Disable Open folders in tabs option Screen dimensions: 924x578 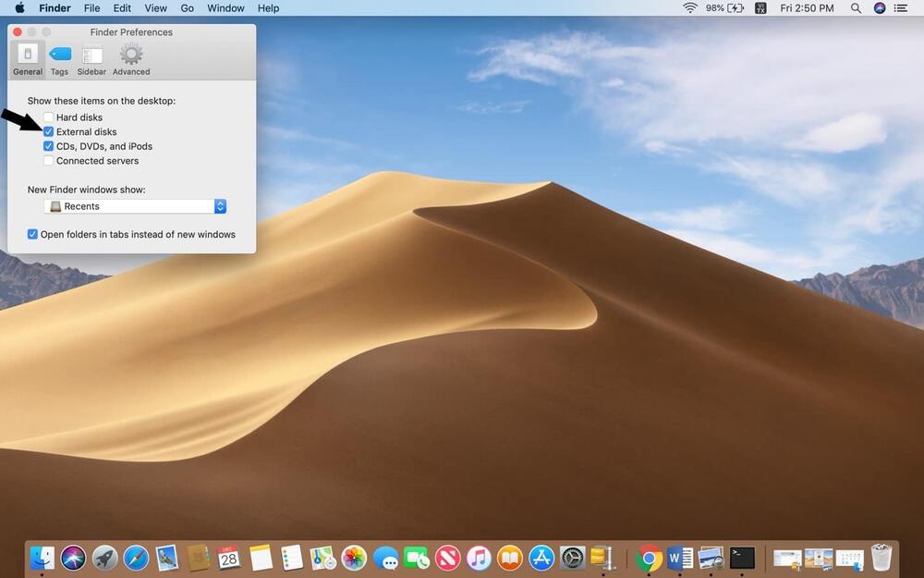33,235
